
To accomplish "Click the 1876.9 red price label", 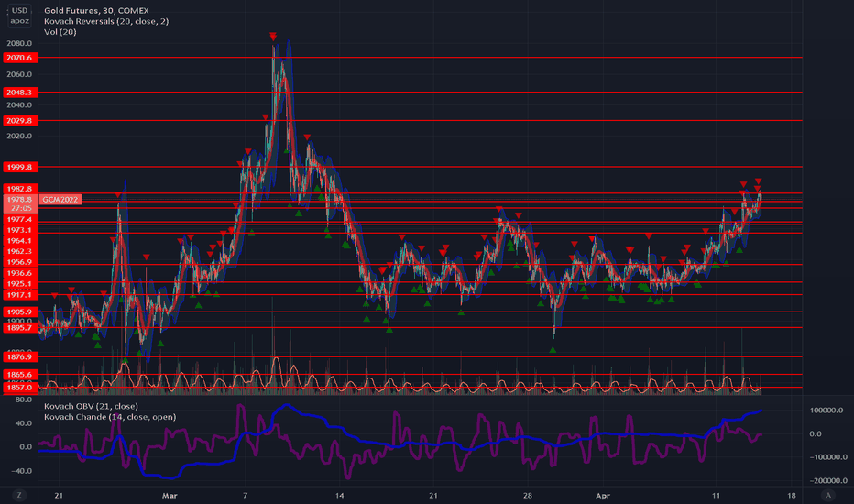I will (19, 356).
